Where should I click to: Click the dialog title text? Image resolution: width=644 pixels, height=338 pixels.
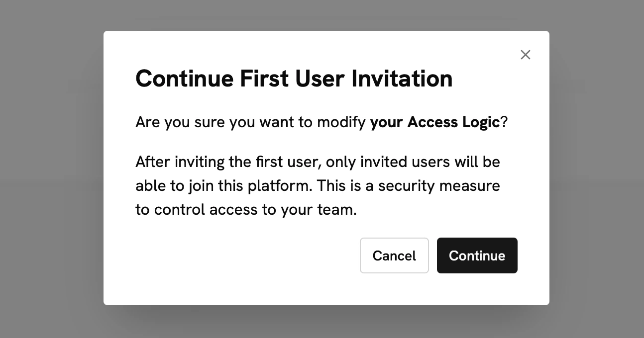point(294,78)
